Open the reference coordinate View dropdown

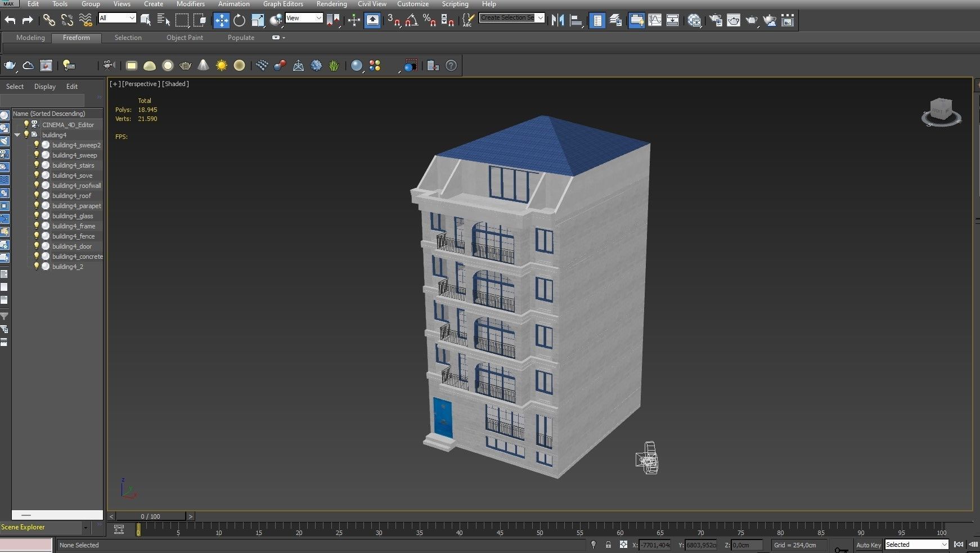pos(304,18)
